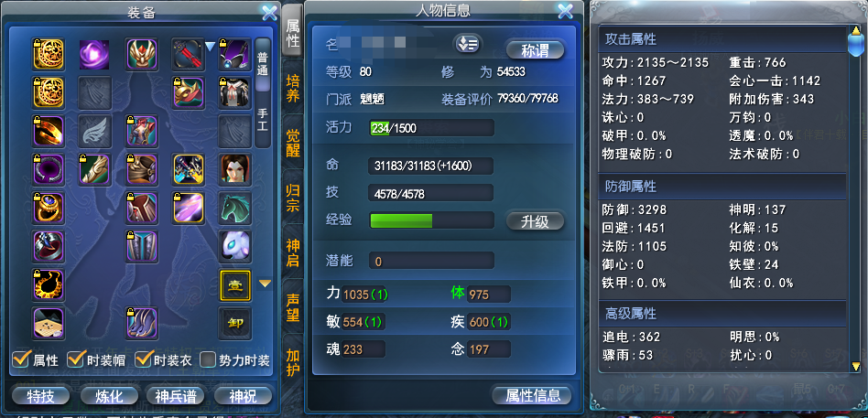Switch to the 培养 side tab
The width and height of the screenshot is (868, 418).
click(x=293, y=89)
